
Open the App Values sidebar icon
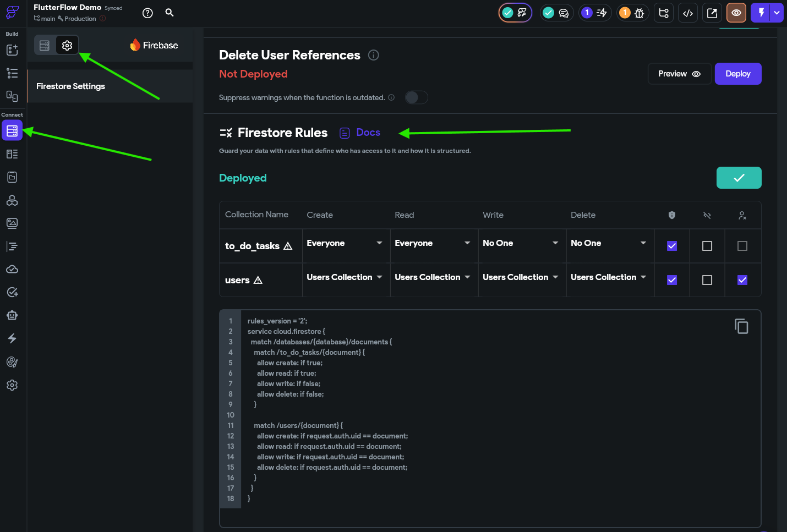12,177
